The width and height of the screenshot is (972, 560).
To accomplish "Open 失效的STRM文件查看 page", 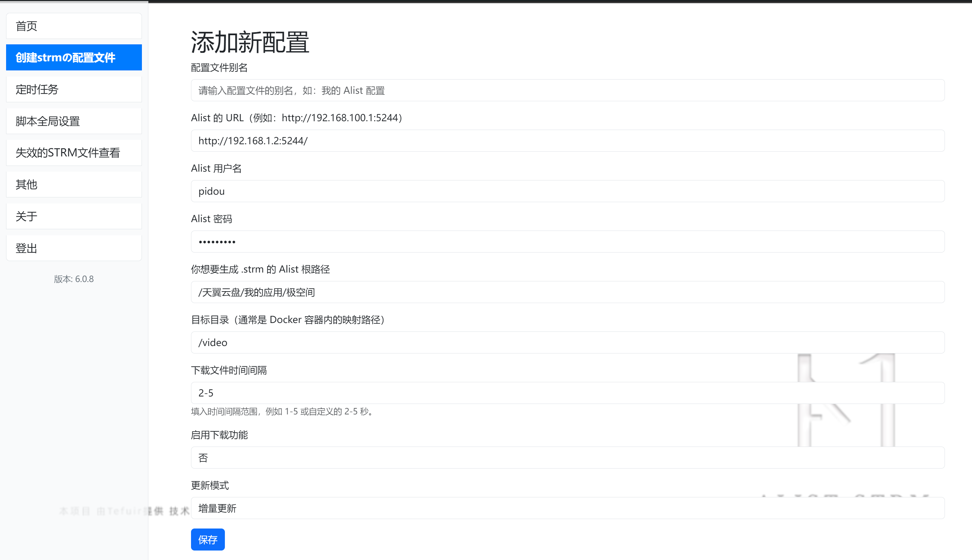I will 74,153.
